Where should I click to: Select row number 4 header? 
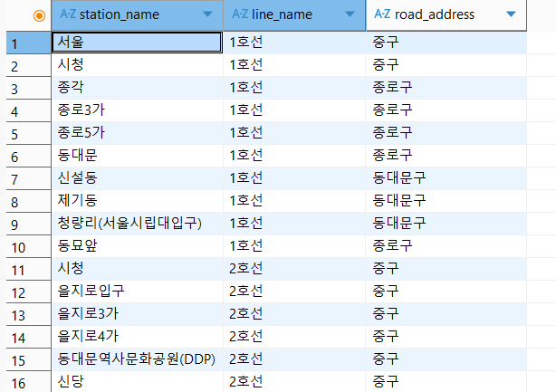pos(28,111)
